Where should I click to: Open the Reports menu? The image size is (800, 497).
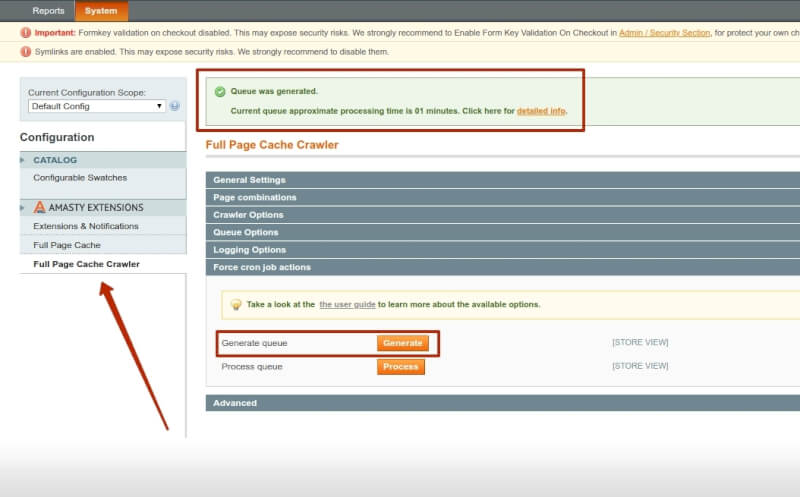(x=48, y=11)
